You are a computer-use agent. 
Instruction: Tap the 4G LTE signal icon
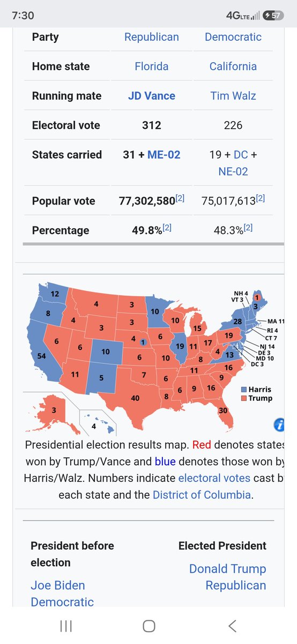click(244, 16)
